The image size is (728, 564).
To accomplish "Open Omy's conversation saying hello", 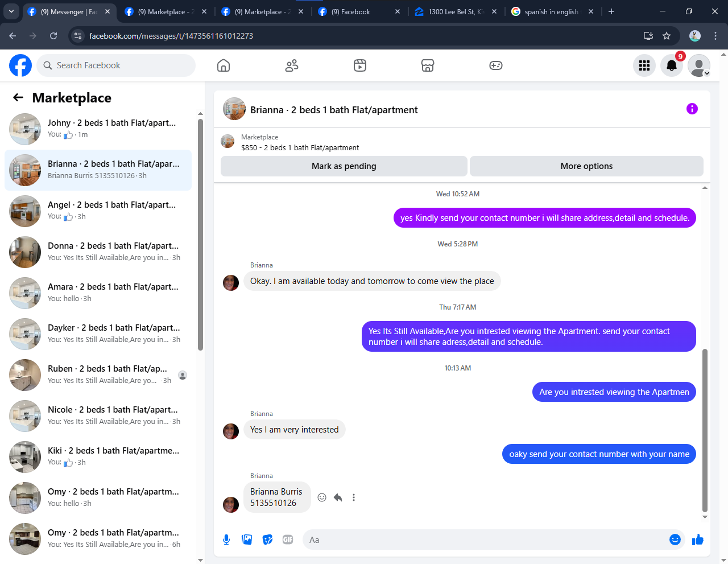I will point(98,498).
